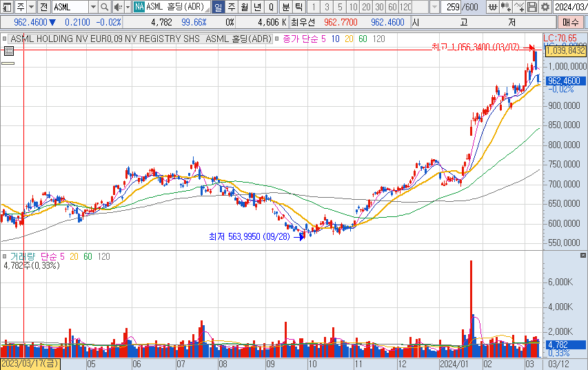Click the 1,039.8432 price label on axis
This screenshot has height=370, width=588.
pos(565,50)
